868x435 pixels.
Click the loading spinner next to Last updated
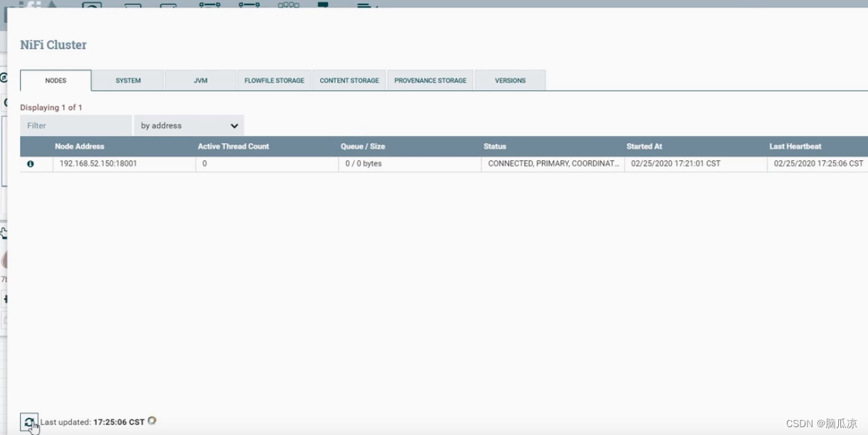pyautogui.click(x=152, y=421)
